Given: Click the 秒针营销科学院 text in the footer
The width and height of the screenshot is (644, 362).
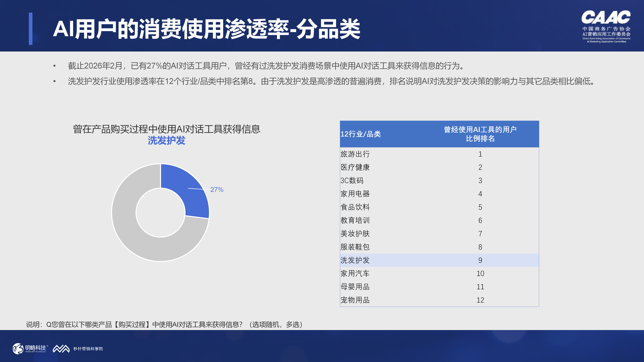Looking at the screenshot, I should click(88, 349).
